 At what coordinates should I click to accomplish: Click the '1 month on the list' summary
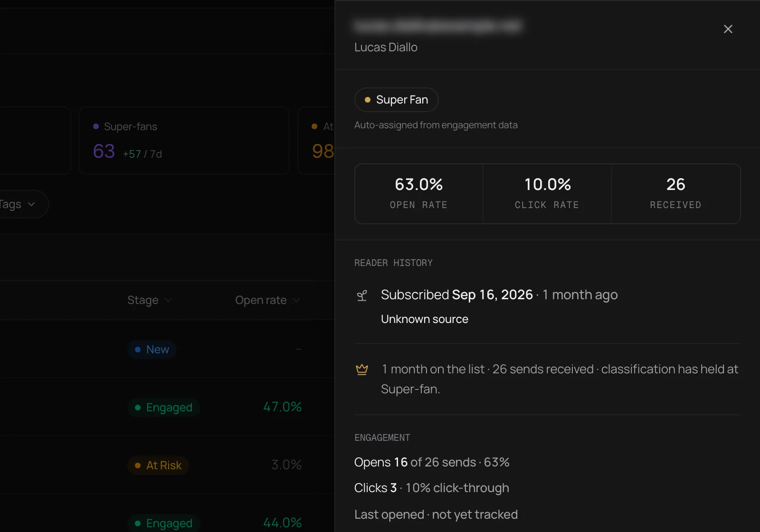[560, 379]
